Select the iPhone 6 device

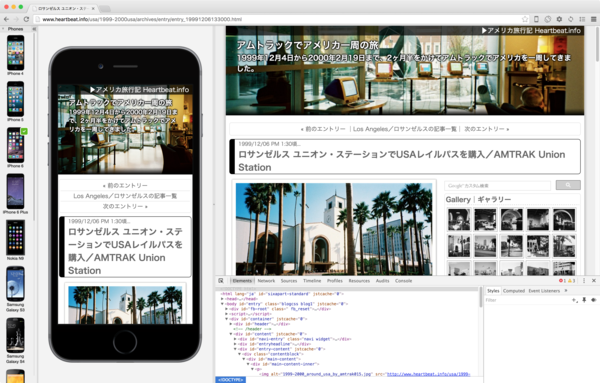[x=15, y=148]
